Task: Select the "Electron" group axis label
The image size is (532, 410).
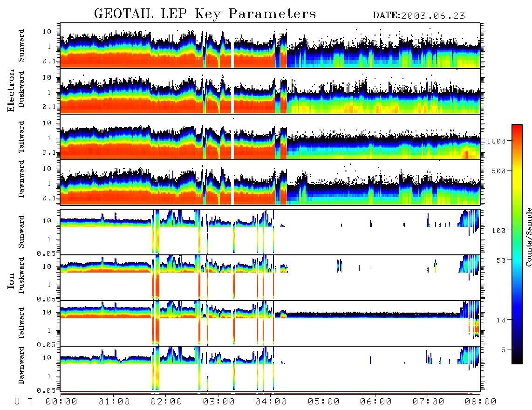Action: click(11, 90)
